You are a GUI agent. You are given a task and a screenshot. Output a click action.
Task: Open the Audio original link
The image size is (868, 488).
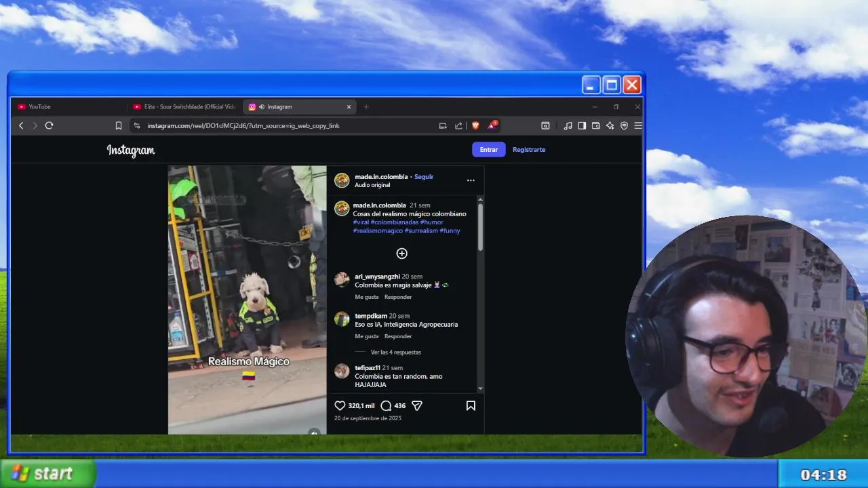(x=372, y=185)
